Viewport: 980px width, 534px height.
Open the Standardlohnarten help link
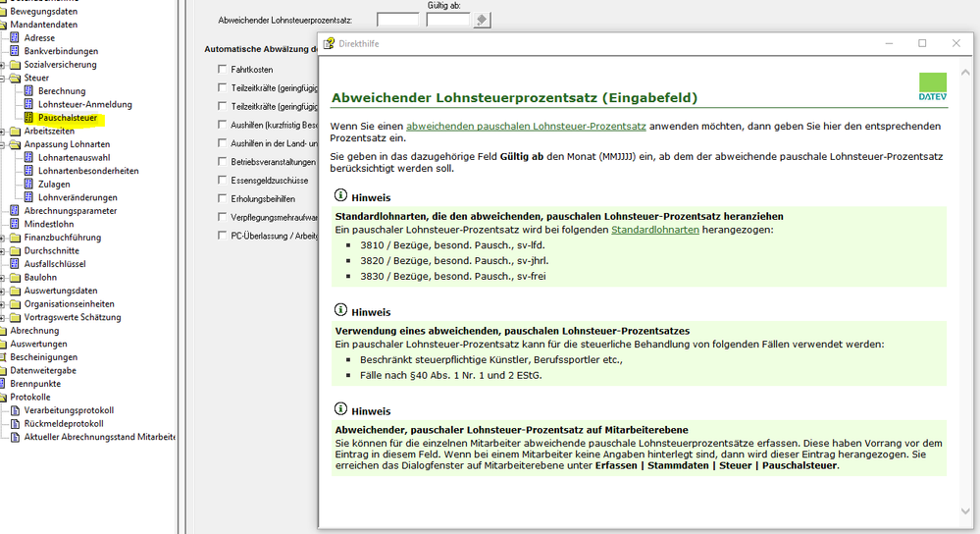pos(655,230)
